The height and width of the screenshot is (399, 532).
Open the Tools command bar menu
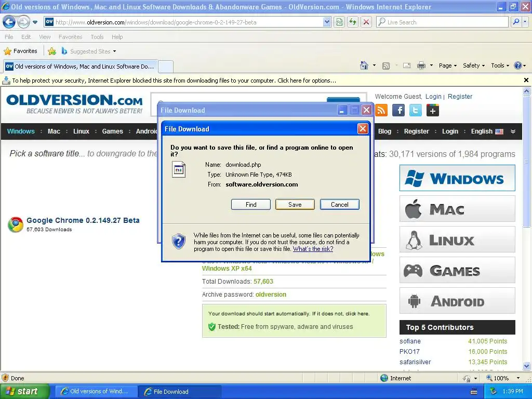(x=500, y=65)
